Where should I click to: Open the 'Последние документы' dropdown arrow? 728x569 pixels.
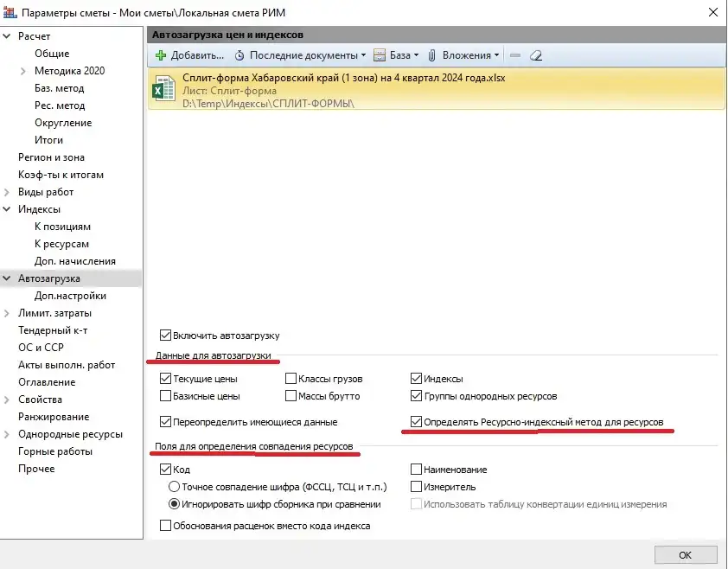tap(363, 55)
